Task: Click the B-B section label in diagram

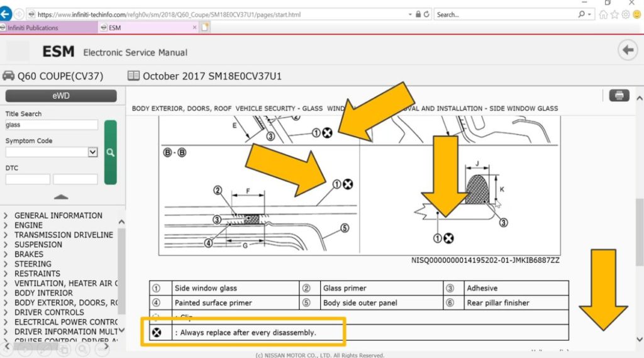Action: coord(175,152)
